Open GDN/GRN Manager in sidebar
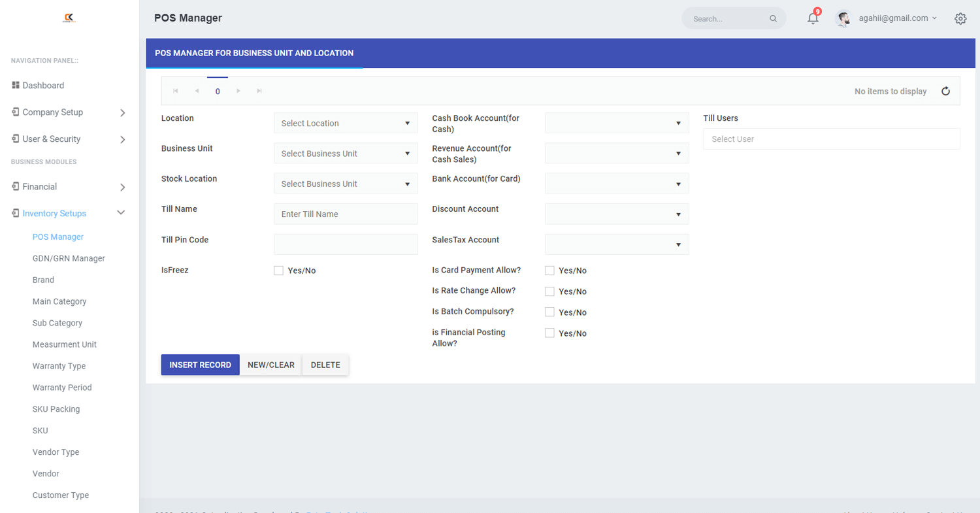 [x=69, y=258]
